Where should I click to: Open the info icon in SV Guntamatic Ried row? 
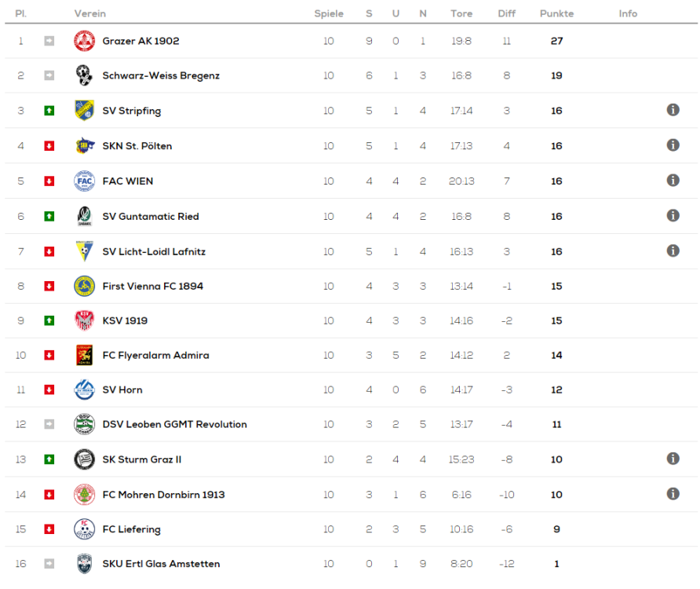coord(673,215)
